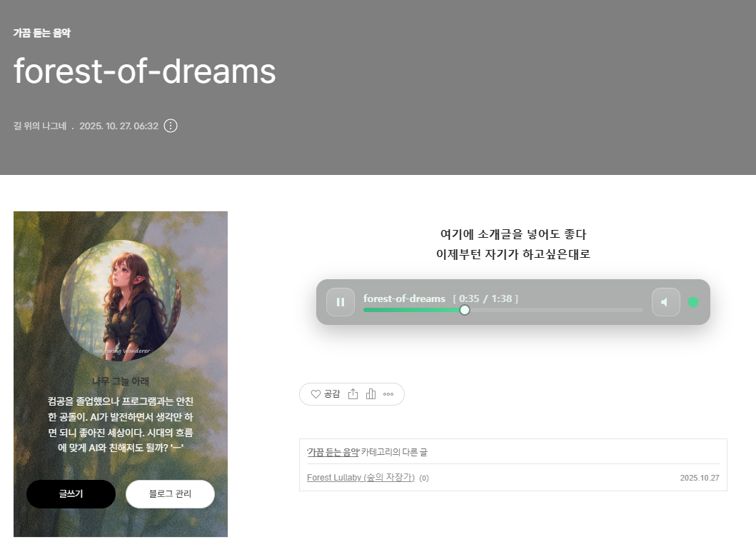Click the blog title 나무 그늘 아래
Image resolution: width=756 pixels, height=547 pixels.
pyautogui.click(x=121, y=381)
